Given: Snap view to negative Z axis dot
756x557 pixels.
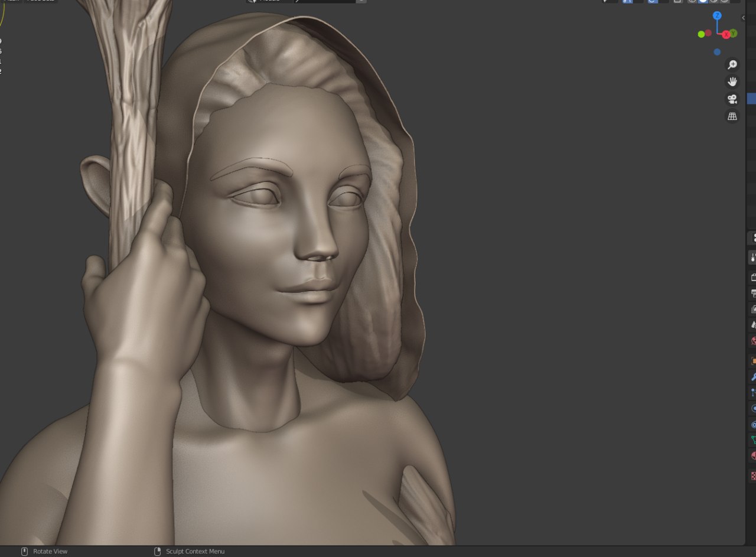Looking at the screenshot, I should [x=717, y=52].
